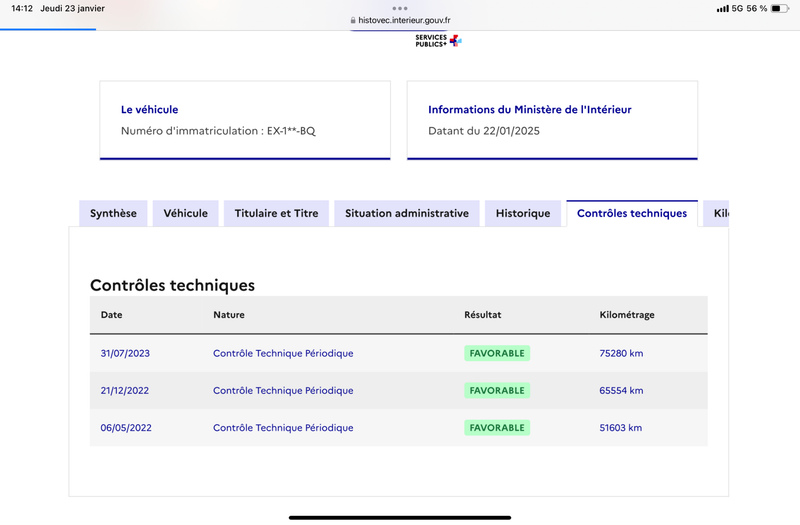The width and height of the screenshot is (800, 525).
Task: Click the FAVORABLE badge for 31/07/2023
Action: tap(497, 353)
